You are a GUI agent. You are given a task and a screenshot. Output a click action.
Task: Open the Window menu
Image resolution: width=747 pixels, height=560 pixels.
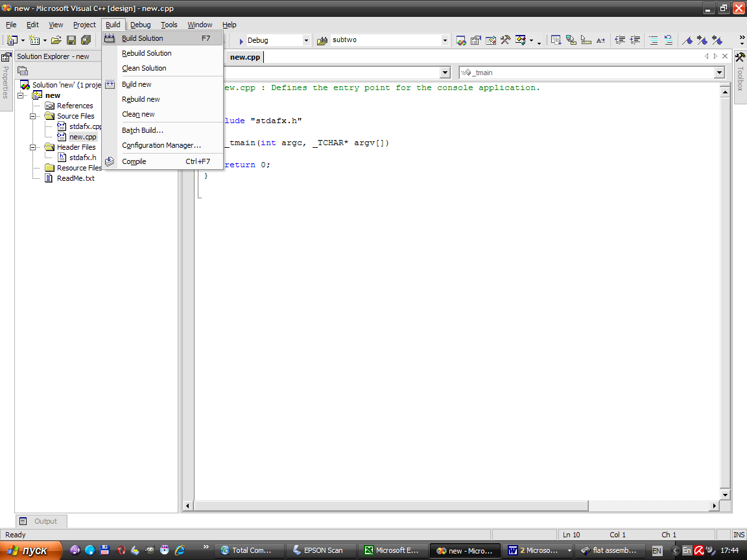click(x=200, y=25)
